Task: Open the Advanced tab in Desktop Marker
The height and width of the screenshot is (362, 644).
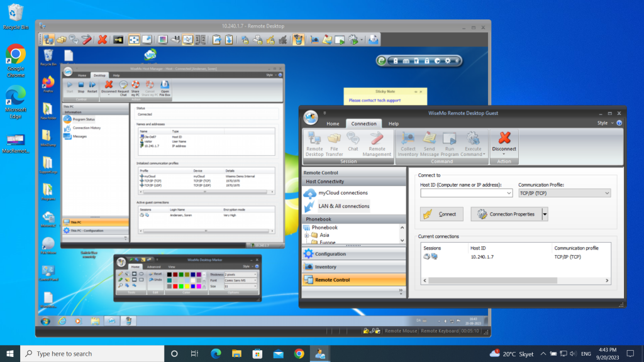Action: pyautogui.click(x=153, y=267)
